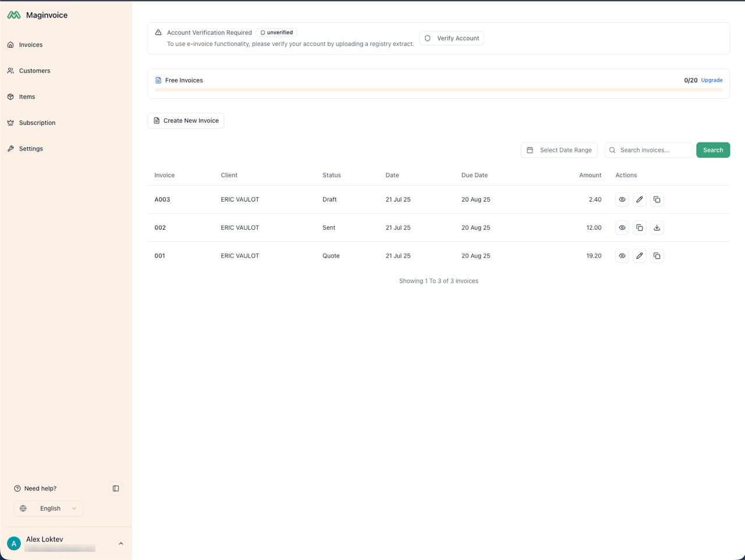Click the user avatar A
The height and width of the screenshot is (560, 745).
[x=14, y=543]
